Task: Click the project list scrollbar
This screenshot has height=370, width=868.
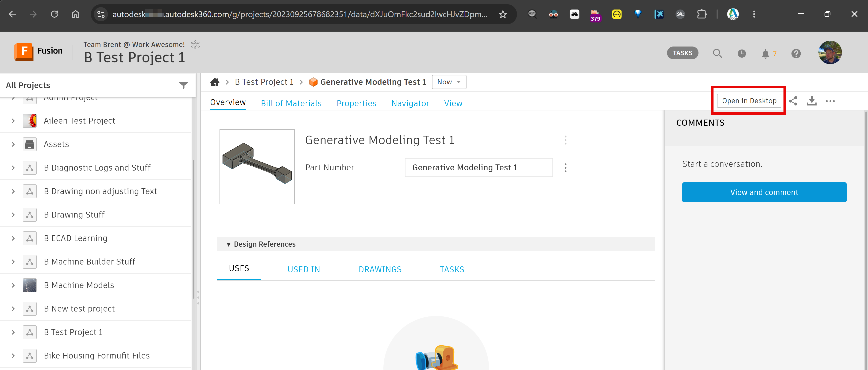Action: 193,229
